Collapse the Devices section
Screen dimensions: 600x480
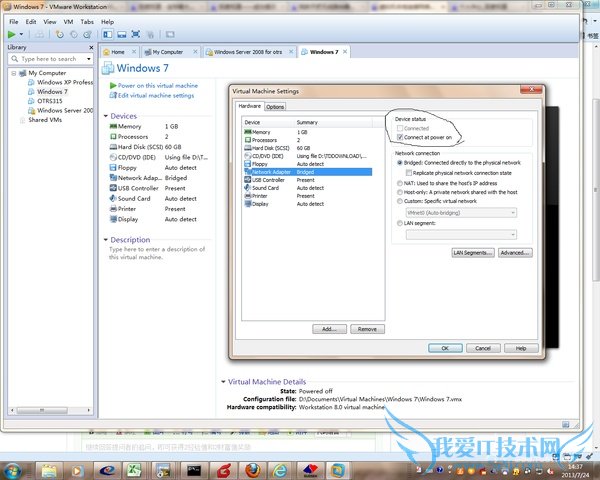[x=106, y=116]
